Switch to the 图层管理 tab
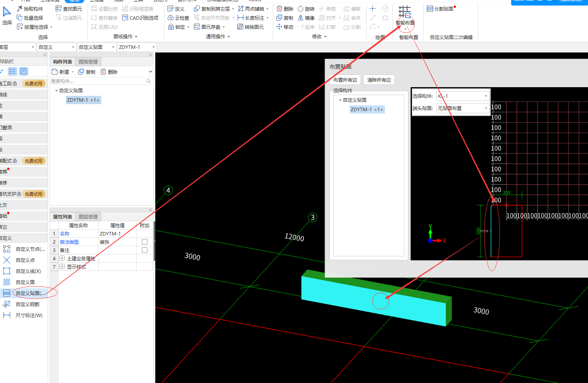 [88, 217]
